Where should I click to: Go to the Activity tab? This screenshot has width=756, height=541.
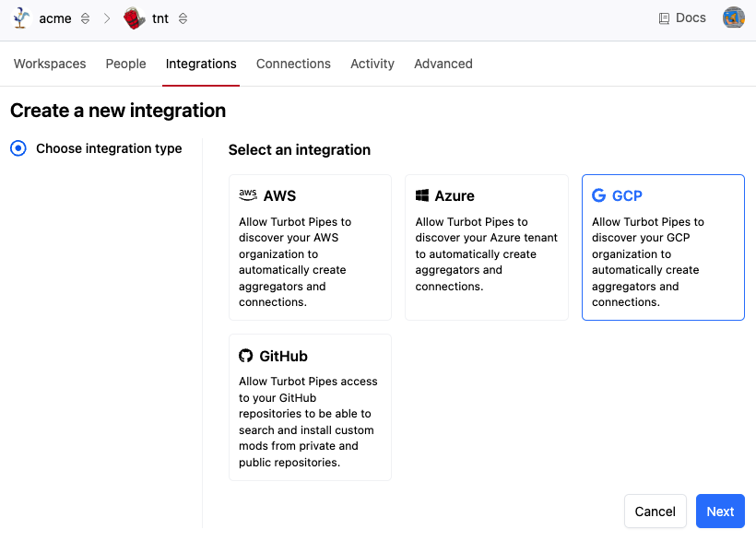pyautogui.click(x=372, y=64)
